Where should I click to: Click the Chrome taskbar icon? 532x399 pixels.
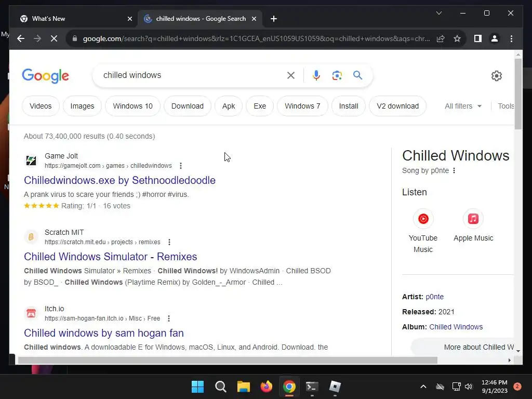tap(289, 387)
